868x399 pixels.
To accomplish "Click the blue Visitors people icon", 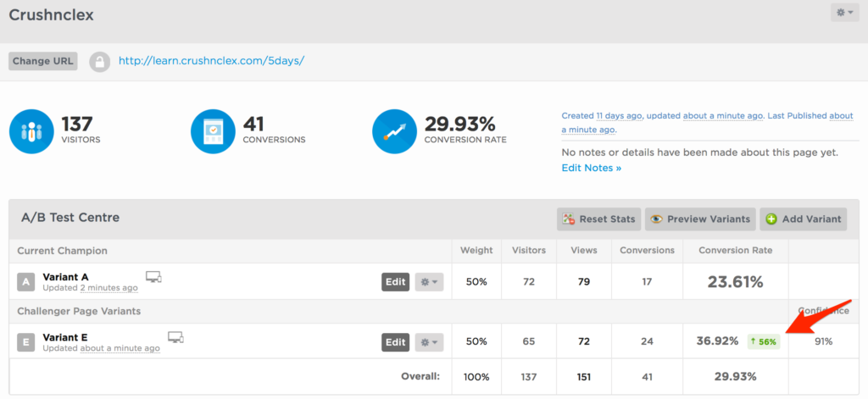I will 31,131.
